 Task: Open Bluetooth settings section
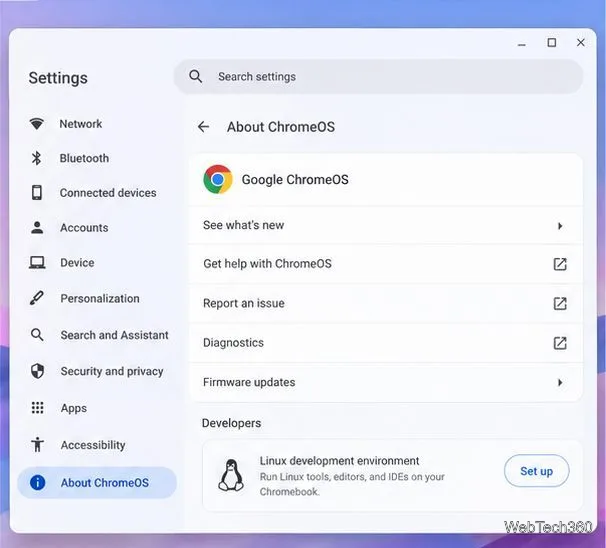(x=97, y=158)
